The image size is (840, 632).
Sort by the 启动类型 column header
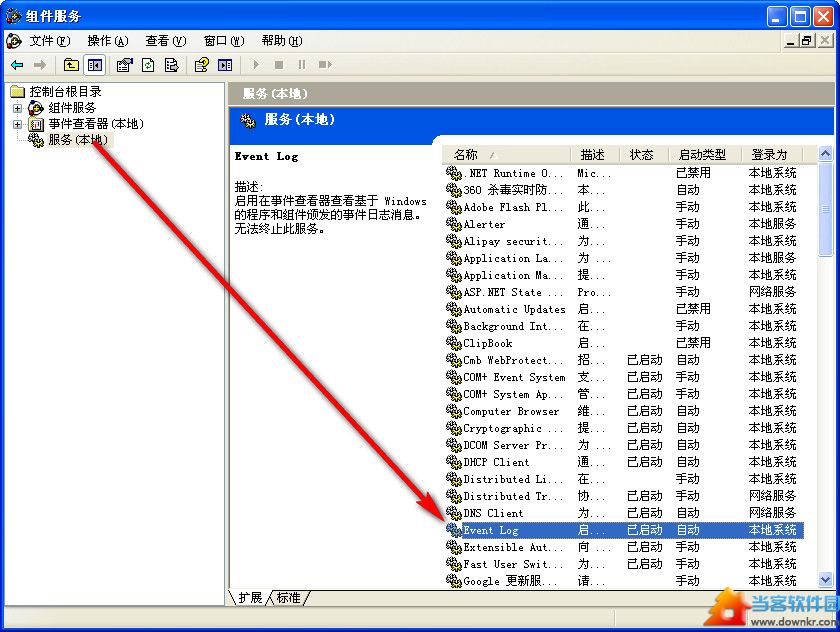click(705, 155)
